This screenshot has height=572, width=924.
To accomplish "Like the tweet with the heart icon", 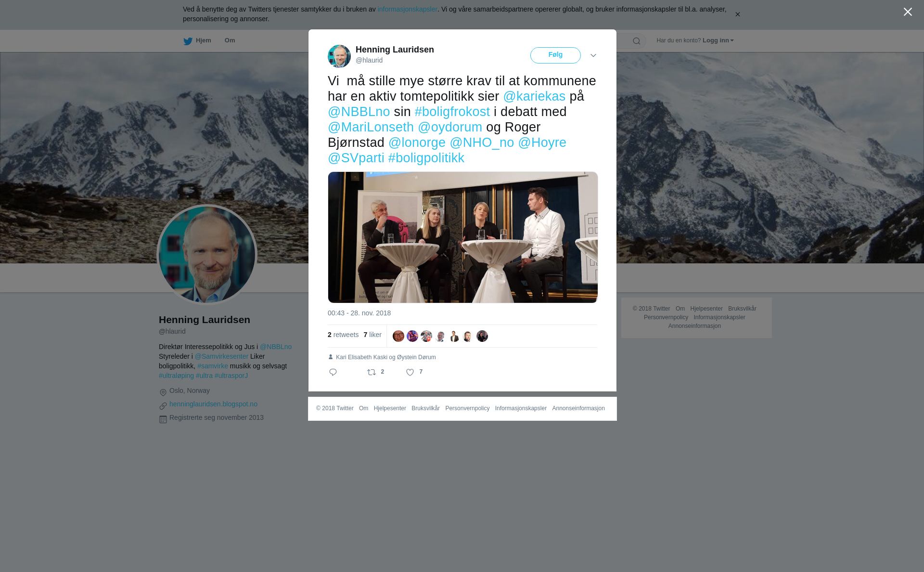I will click(410, 372).
